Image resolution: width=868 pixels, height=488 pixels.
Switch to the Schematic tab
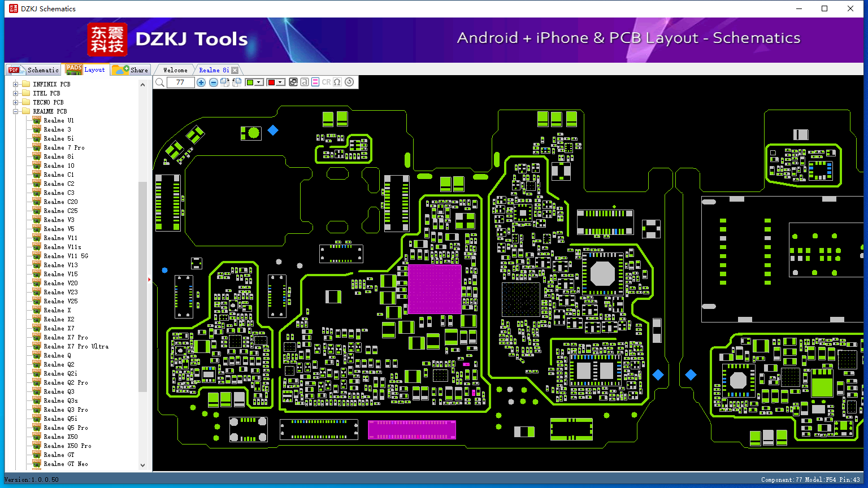(x=33, y=70)
